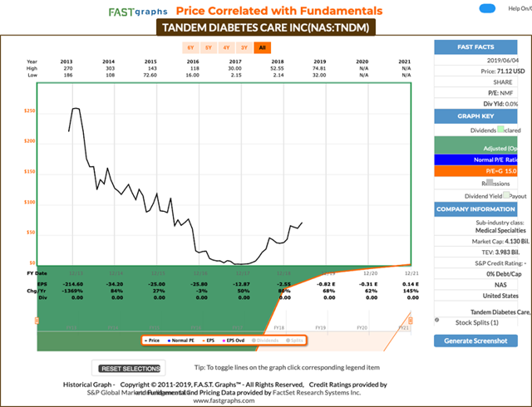The image size is (532, 407).
Task: Toggle the Normal PE legend item
Action: 181,341
